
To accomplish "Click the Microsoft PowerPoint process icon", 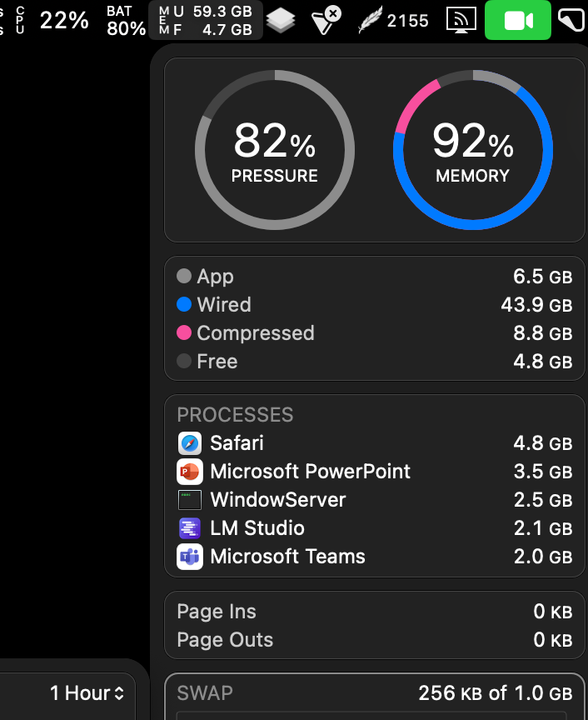I will (x=189, y=472).
